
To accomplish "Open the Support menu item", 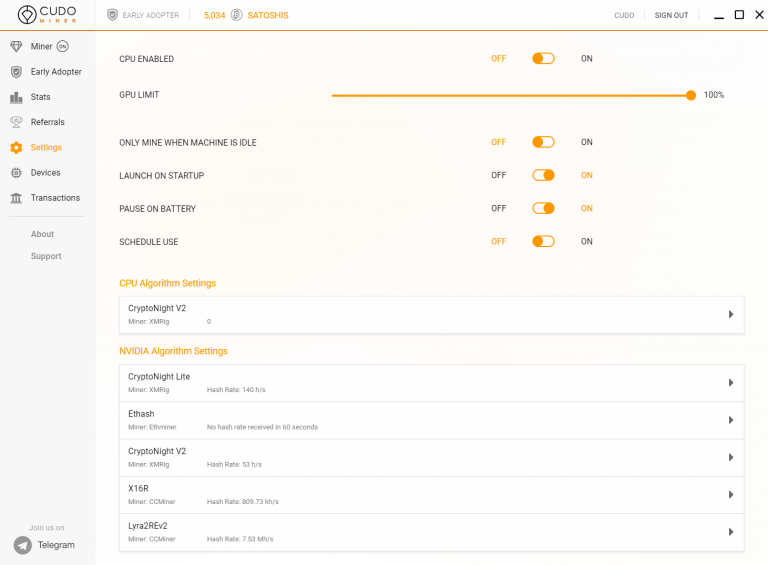I will pyautogui.click(x=46, y=256).
